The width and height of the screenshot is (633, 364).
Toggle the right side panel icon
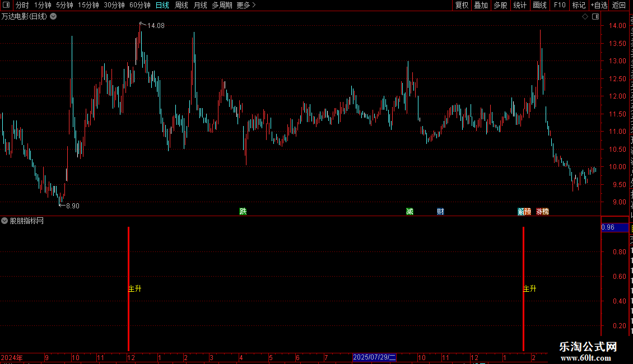[x=595, y=17]
